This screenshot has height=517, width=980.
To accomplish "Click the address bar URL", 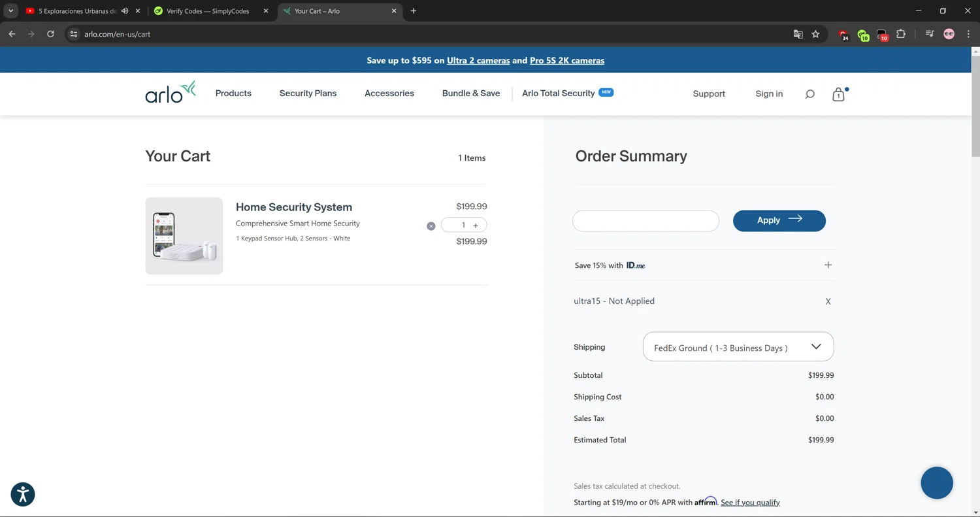I will pos(118,34).
